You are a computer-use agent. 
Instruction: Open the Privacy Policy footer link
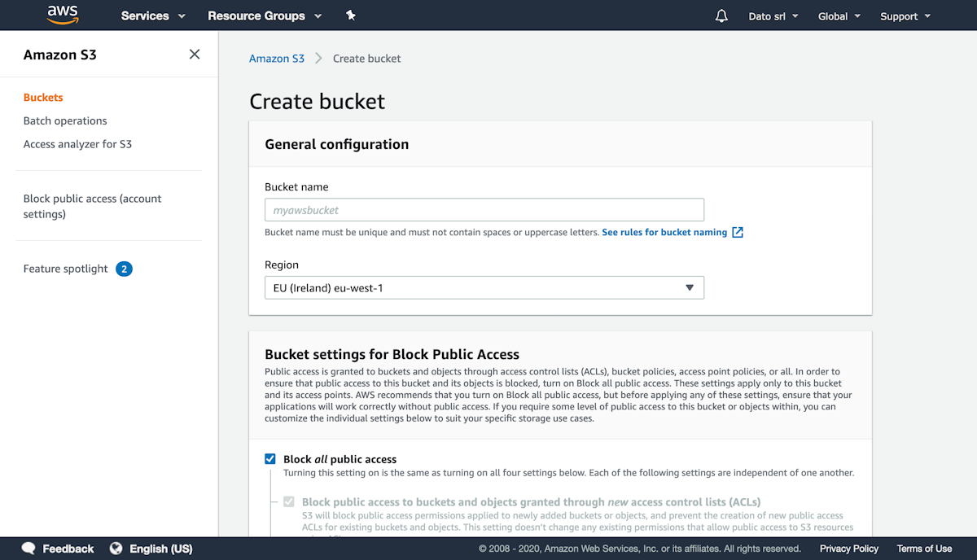(848, 549)
